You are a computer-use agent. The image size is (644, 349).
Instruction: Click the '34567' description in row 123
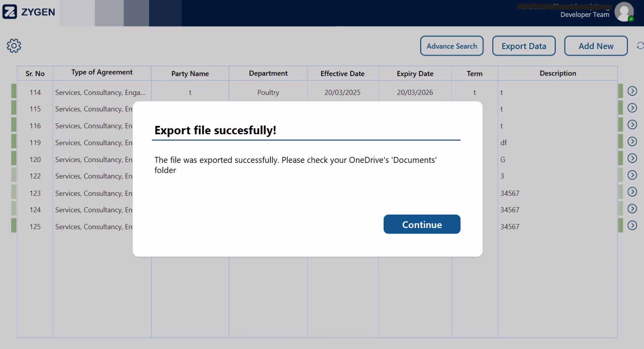[510, 193]
